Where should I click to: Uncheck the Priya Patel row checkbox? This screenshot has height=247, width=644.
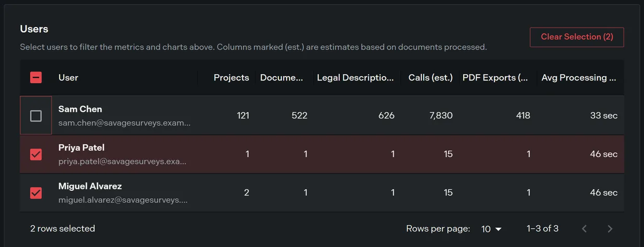(36, 154)
